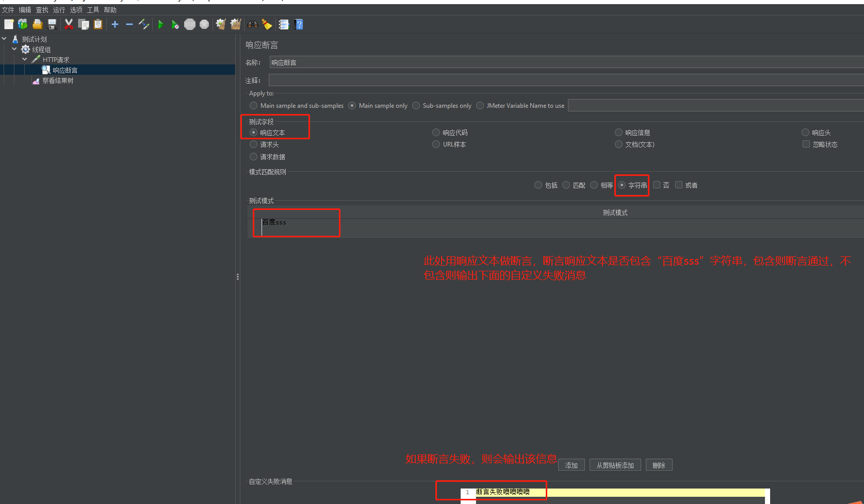Choose 响应信息 radio button
864x504 pixels.
[618, 133]
